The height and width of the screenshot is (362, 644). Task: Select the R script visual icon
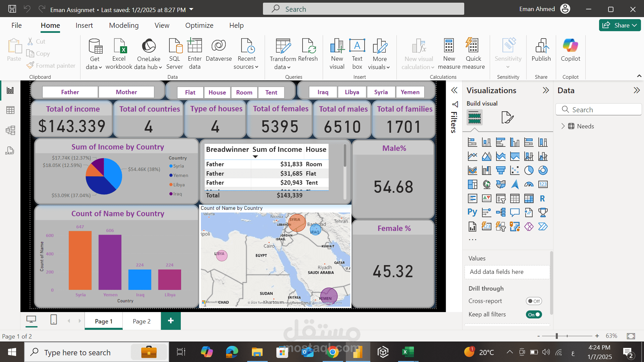click(x=543, y=198)
